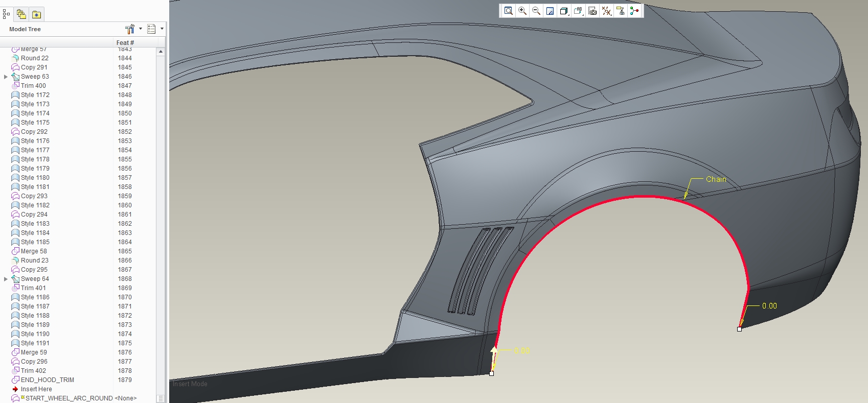The height and width of the screenshot is (403, 868).
Task: Select the Style 1174 feature
Action: click(x=35, y=113)
